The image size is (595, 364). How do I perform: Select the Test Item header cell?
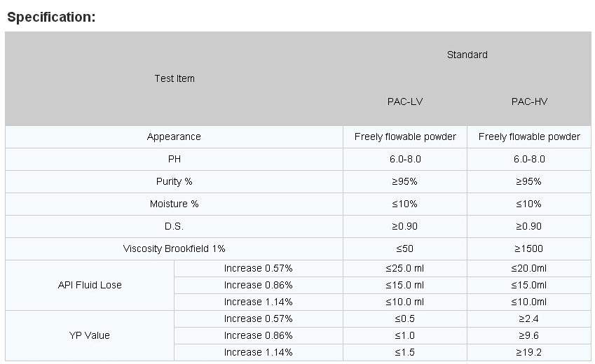click(x=175, y=78)
